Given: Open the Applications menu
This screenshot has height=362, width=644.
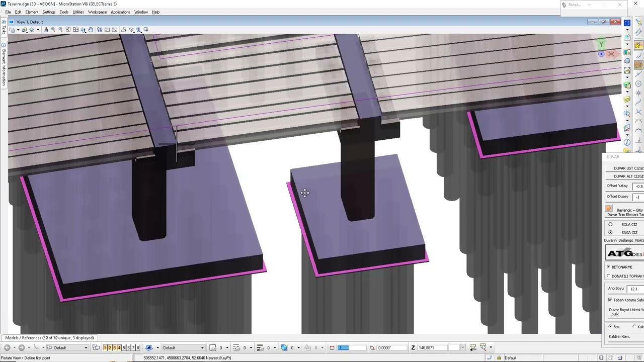Looking at the screenshot, I should pyautogui.click(x=120, y=12).
